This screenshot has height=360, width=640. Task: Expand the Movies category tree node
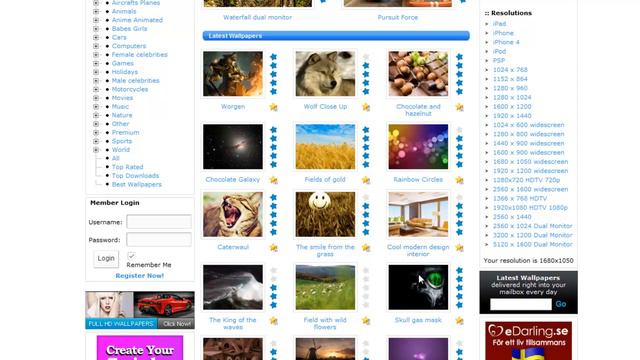[x=96, y=98]
